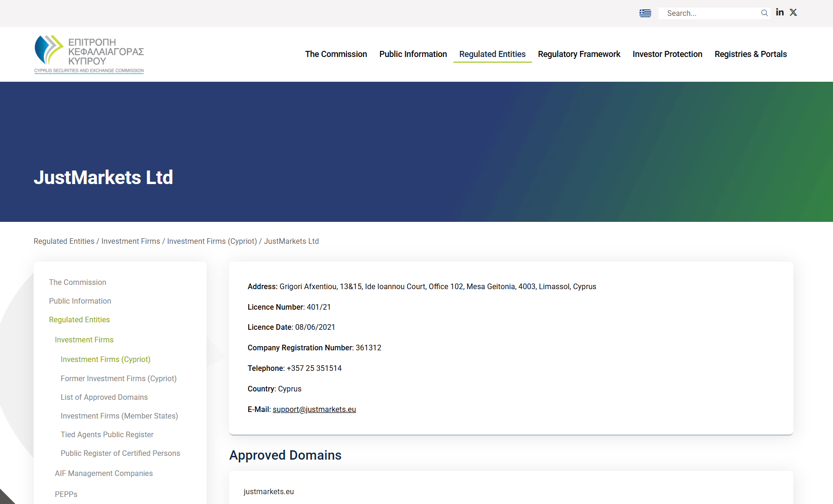Open Investment Firms (Member States) sidebar link
The image size is (833, 504).
[x=119, y=416]
